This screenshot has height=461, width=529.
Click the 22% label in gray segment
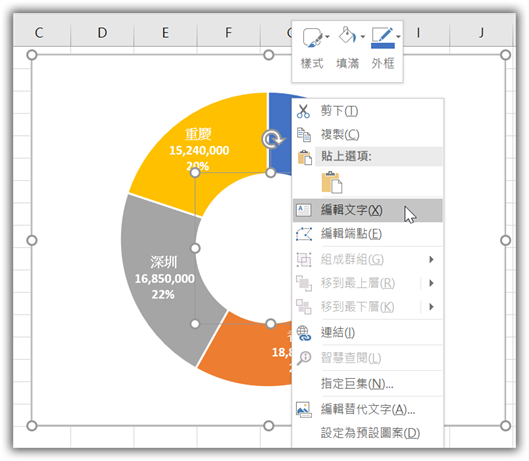[163, 295]
